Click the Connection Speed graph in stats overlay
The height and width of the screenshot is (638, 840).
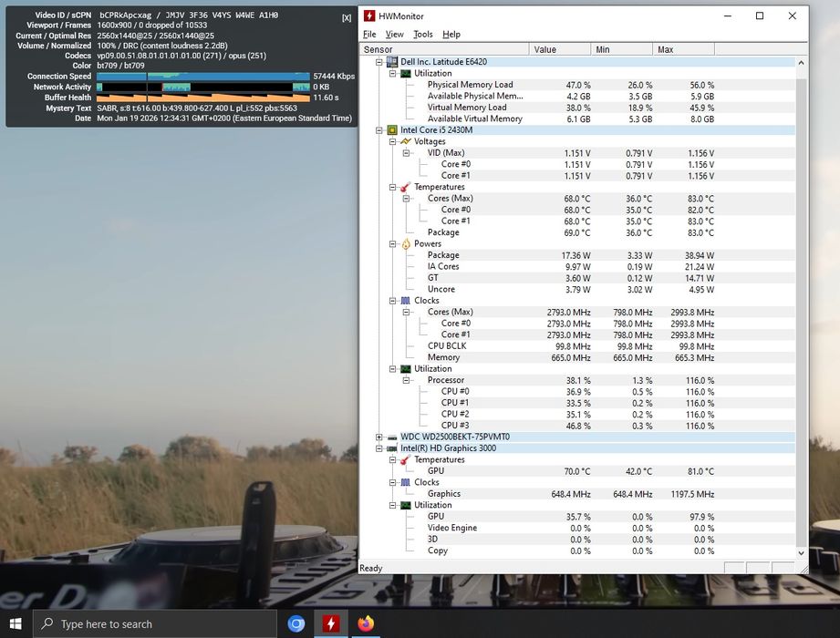[x=203, y=77]
